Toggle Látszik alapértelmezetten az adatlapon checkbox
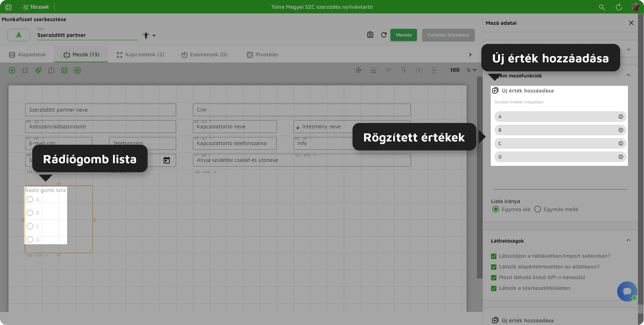 (x=494, y=267)
